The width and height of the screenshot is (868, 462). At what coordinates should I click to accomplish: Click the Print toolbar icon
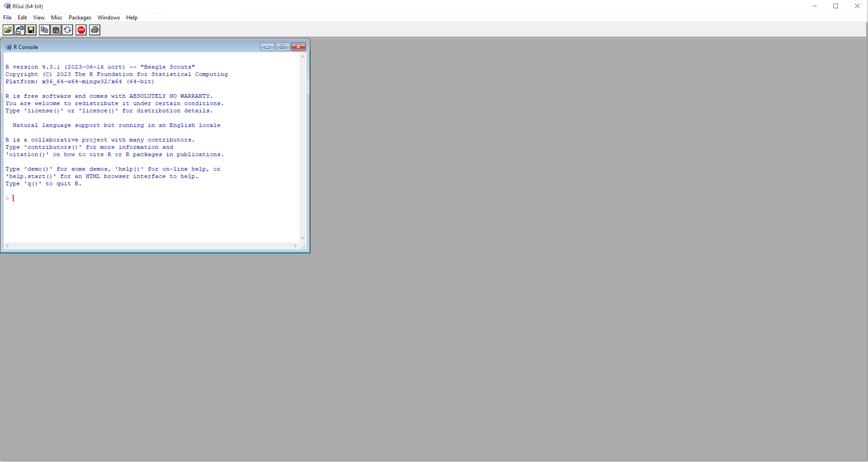click(95, 30)
